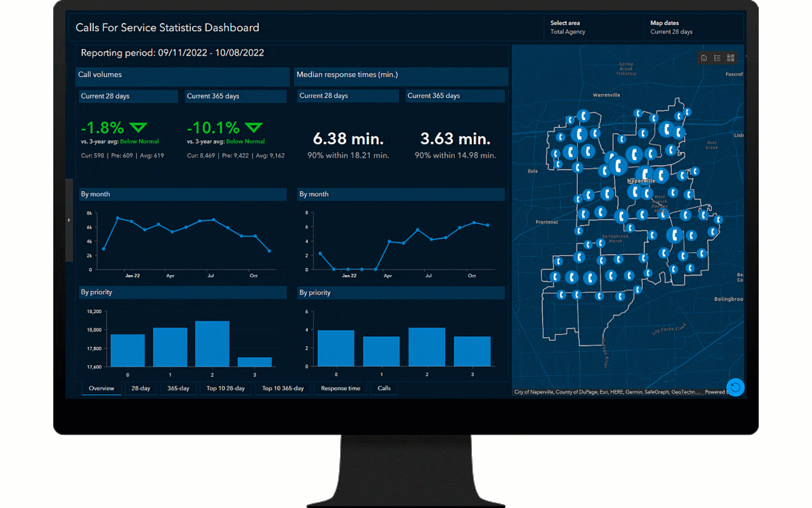Click the circular refresh button on map

coord(735,387)
